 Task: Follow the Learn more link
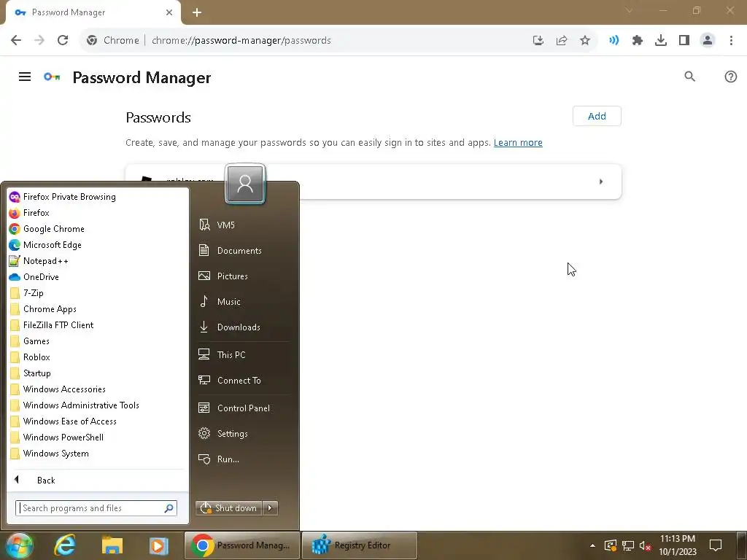coord(518,143)
